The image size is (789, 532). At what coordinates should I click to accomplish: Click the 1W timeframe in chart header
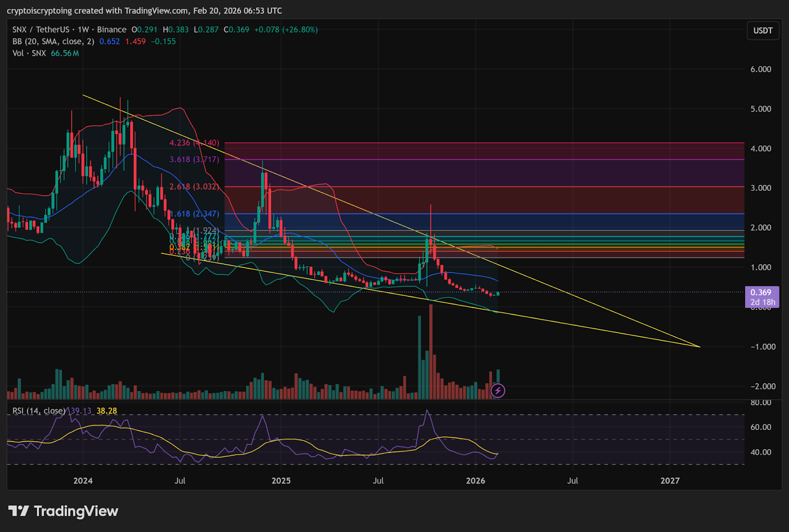(x=83, y=30)
